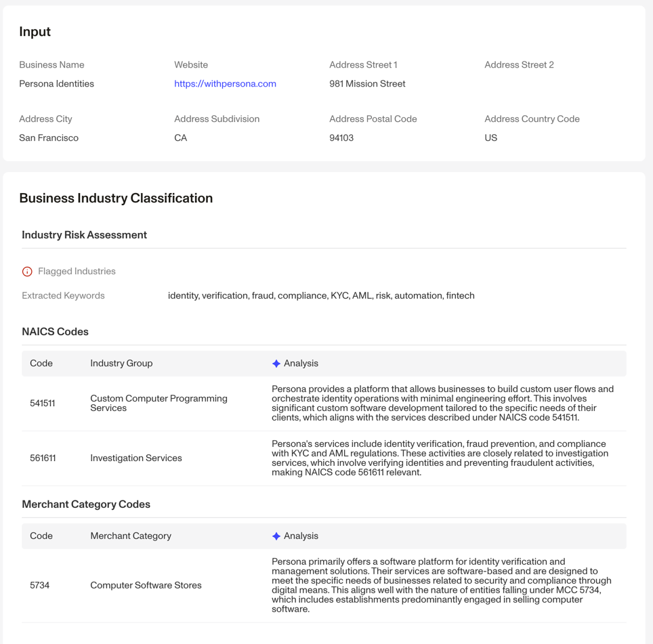Select the Investigation Services industry group
The width and height of the screenshot is (653, 644).
point(136,458)
